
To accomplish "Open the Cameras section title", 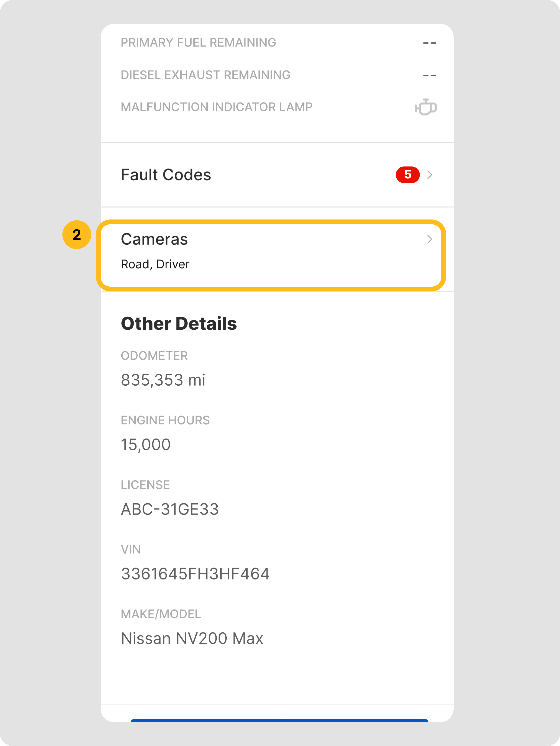I will tap(154, 239).
